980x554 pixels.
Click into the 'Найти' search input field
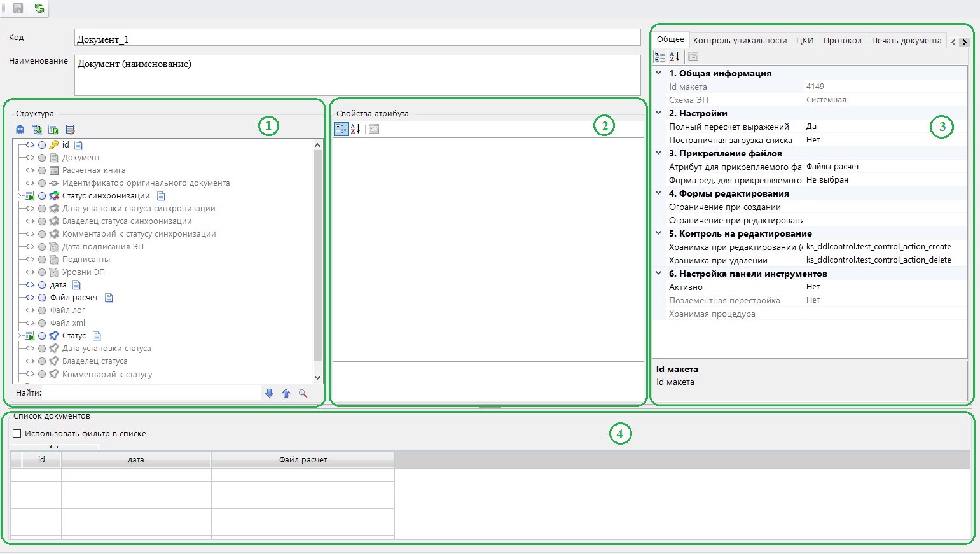coord(151,393)
